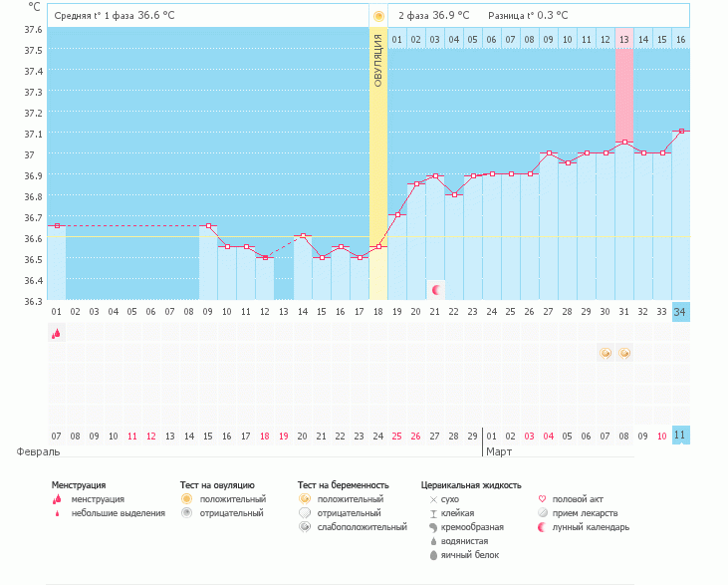Click the pink bar under phase day 13
Screen dimensions: 728x585
pos(624,95)
